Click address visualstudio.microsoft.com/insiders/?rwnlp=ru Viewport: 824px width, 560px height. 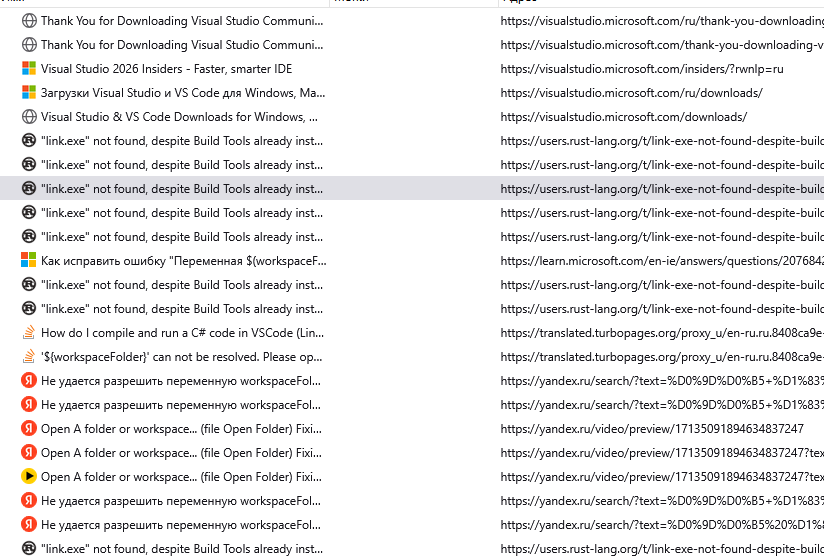pyautogui.click(x=642, y=69)
